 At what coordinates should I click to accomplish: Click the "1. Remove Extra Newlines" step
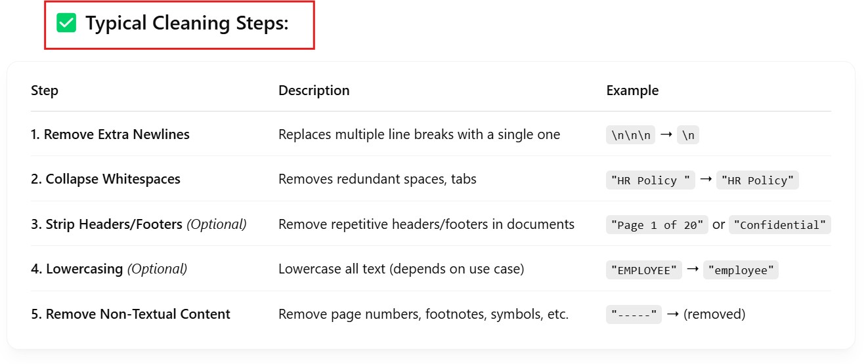click(x=110, y=134)
